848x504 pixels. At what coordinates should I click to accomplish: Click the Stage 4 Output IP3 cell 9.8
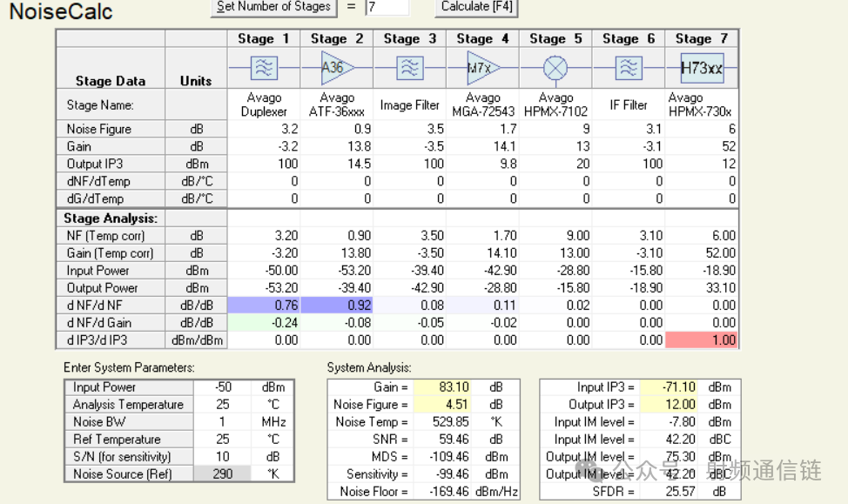point(483,164)
